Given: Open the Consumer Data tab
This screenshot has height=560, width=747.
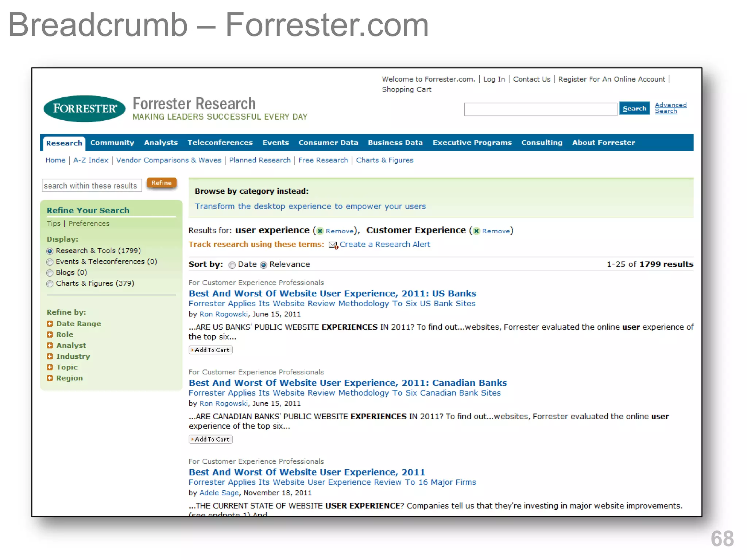Looking at the screenshot, I should tap(328, 143).
